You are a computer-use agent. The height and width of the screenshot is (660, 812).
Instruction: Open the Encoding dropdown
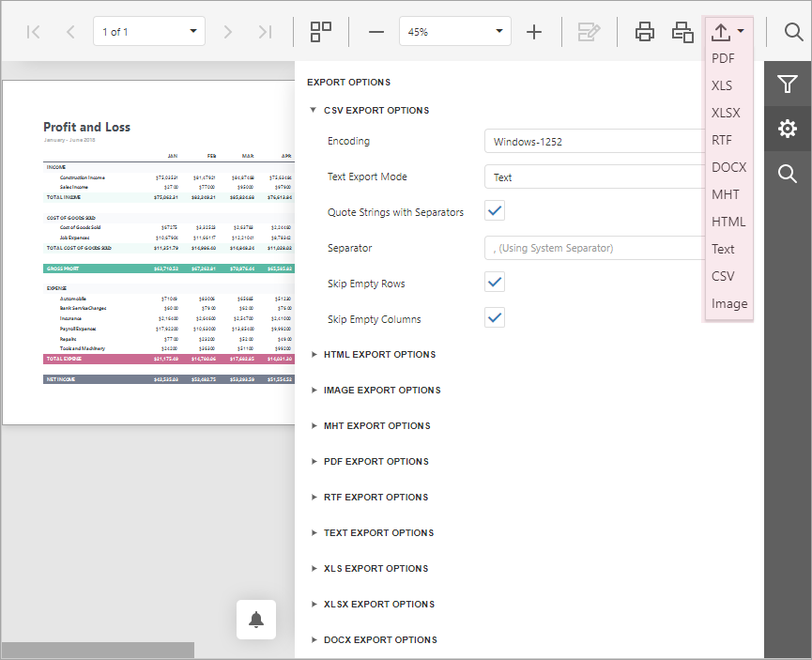(593, 141)
